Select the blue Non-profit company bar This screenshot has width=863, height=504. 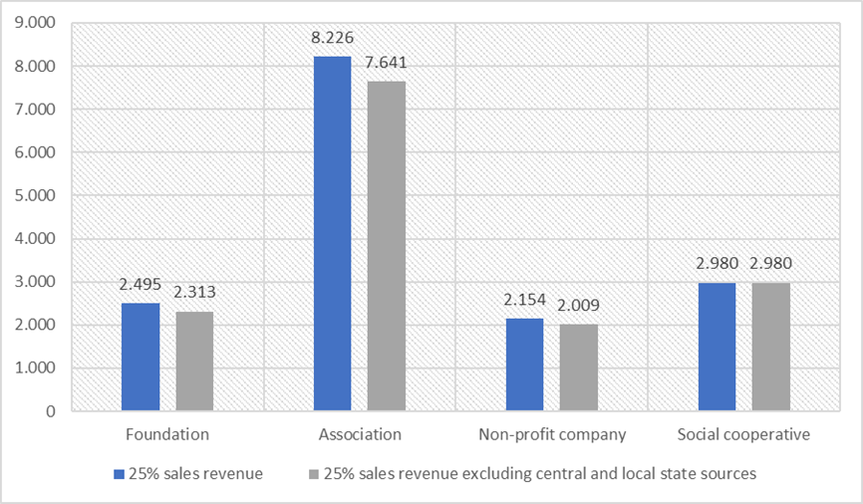[524, 365]
